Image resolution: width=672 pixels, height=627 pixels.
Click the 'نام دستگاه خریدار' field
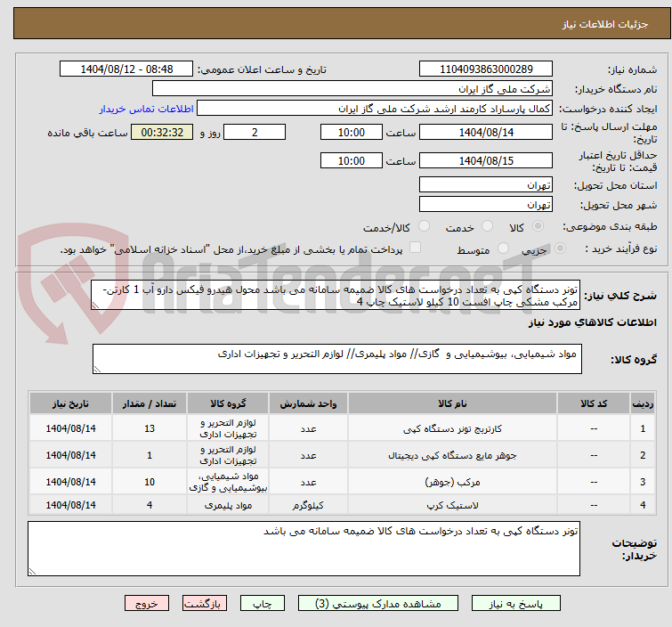point(352,89)
